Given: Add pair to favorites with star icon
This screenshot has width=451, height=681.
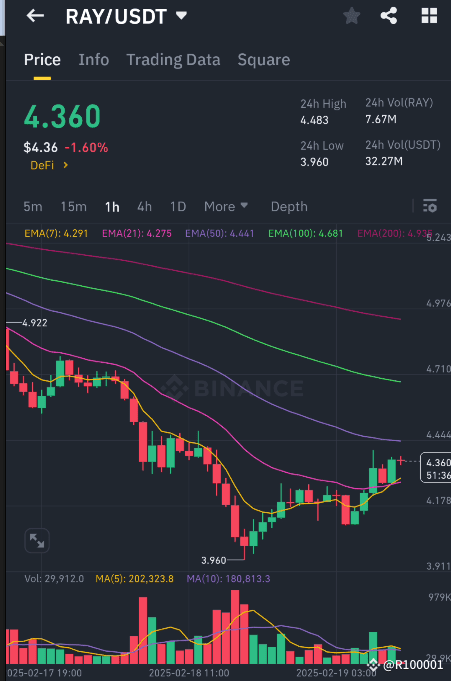Looking at the screenshot, I should (x=352, y=16).
